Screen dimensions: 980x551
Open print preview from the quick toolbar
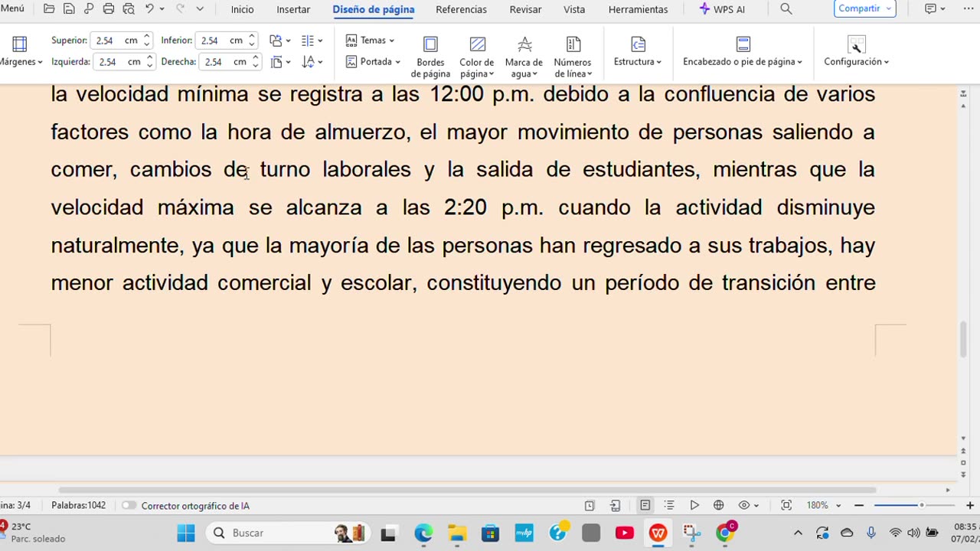tap(129, 9)
